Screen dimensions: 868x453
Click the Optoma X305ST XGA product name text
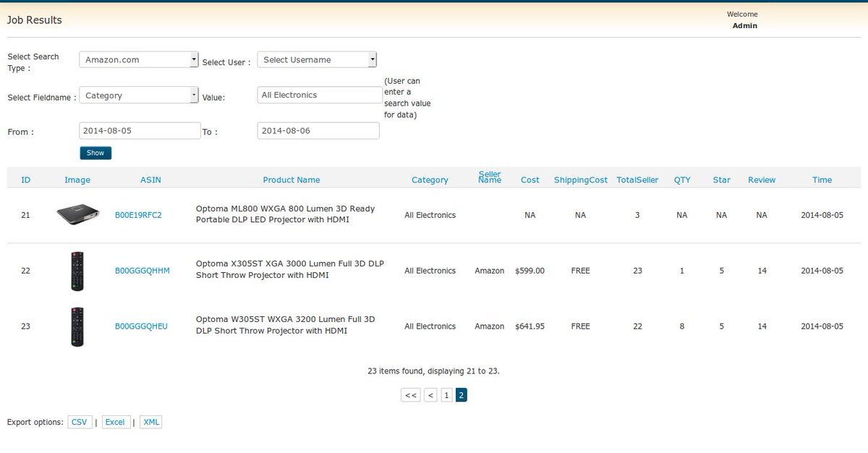click(x=290, y=270)
